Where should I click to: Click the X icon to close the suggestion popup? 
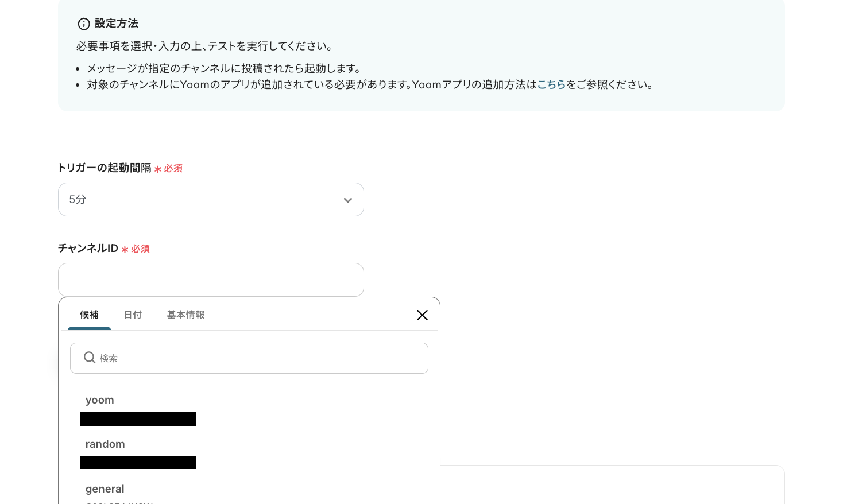(422, 315)
